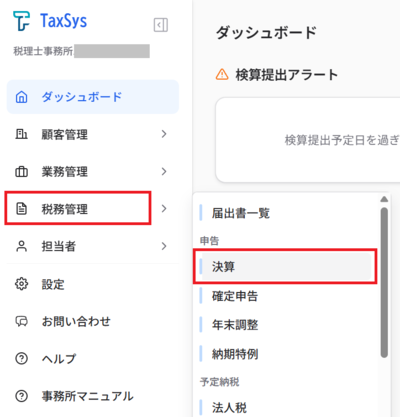Image resolution: width=400 pixels, height=417 pixels.
Task: Expand the 税務管理 submenu chevron
Action: coord(164,209)
